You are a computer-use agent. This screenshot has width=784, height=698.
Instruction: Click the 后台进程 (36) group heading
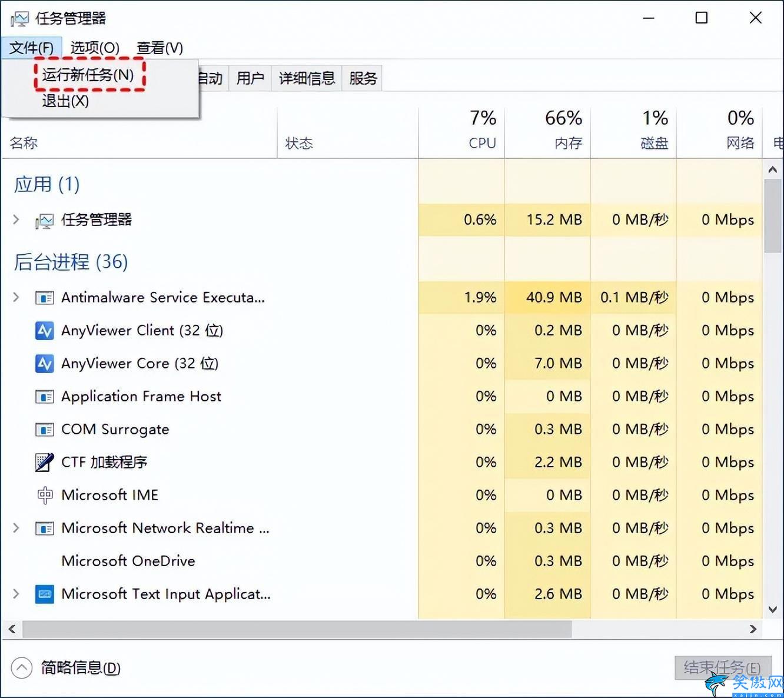coord(71,262)
